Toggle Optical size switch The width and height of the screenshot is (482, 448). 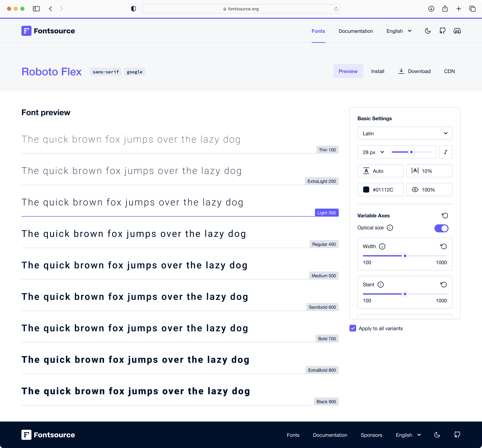click(x=441, y=228)
